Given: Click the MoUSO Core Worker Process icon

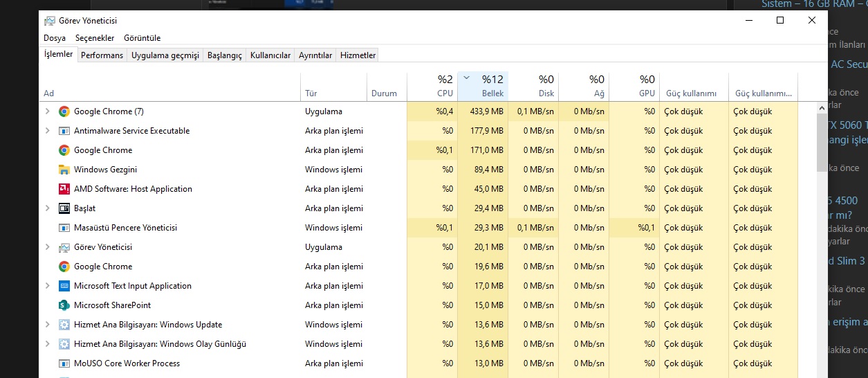Looking at the screenshot, I should [x=64, y=363].
